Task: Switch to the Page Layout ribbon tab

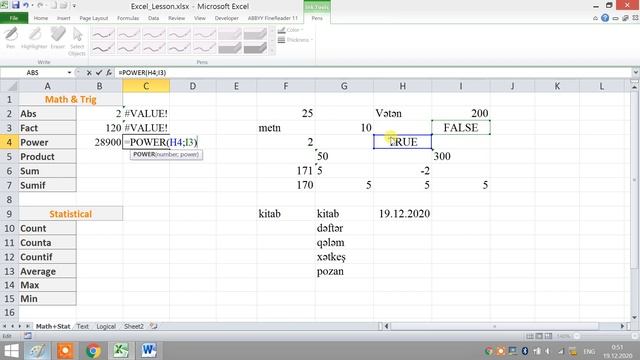Action: (94, 18)
